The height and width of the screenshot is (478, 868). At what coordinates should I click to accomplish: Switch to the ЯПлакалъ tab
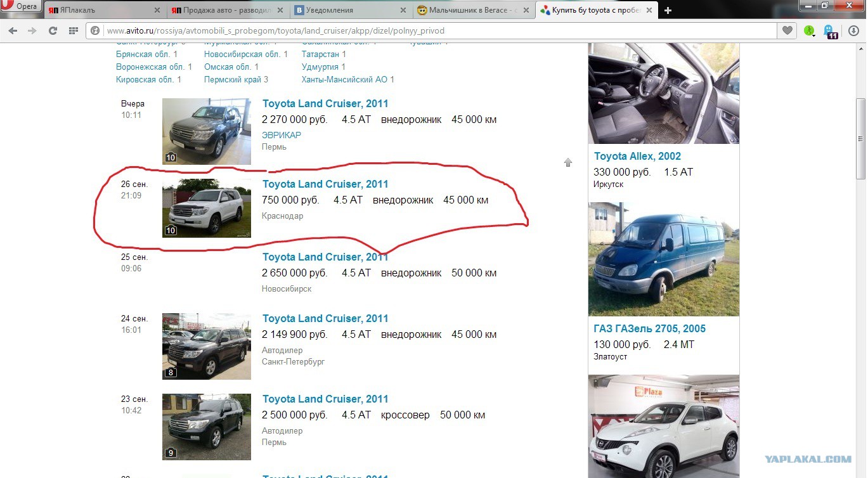(x=102, y=10)
